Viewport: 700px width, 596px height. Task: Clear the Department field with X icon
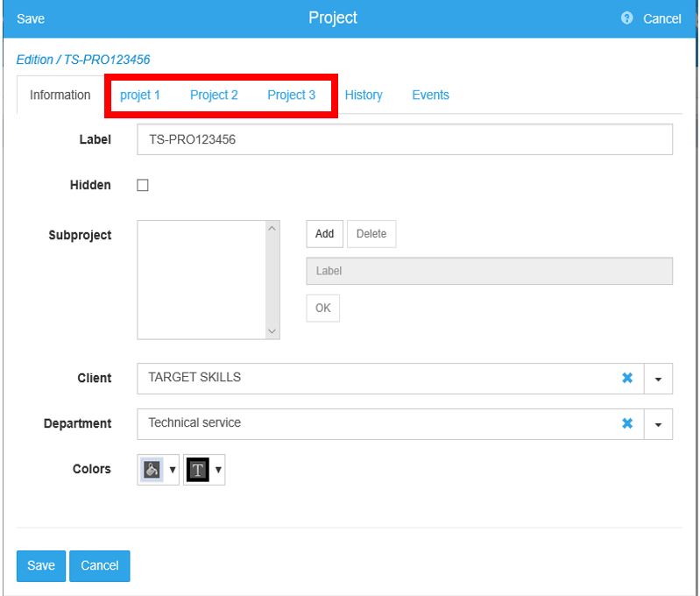pos(627,423)
